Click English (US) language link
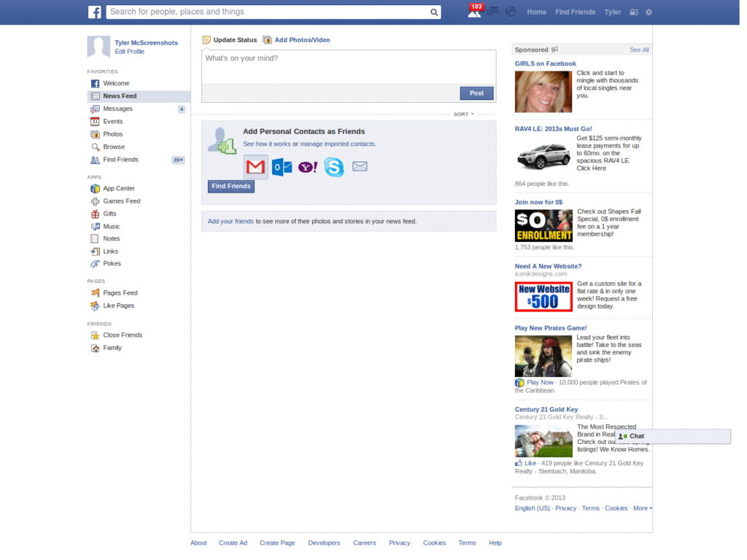This screenshot has width=747, height=560. coord(532,508)
